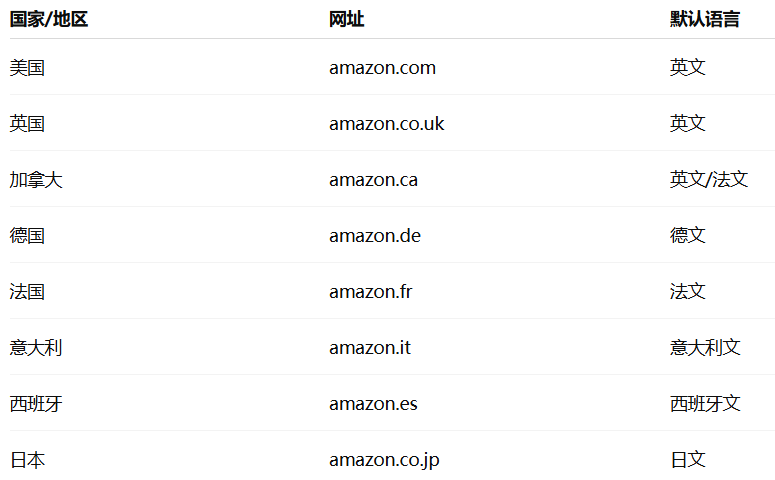
Task: Click the amazon.co.uk web address
Action: pos(387,124)
